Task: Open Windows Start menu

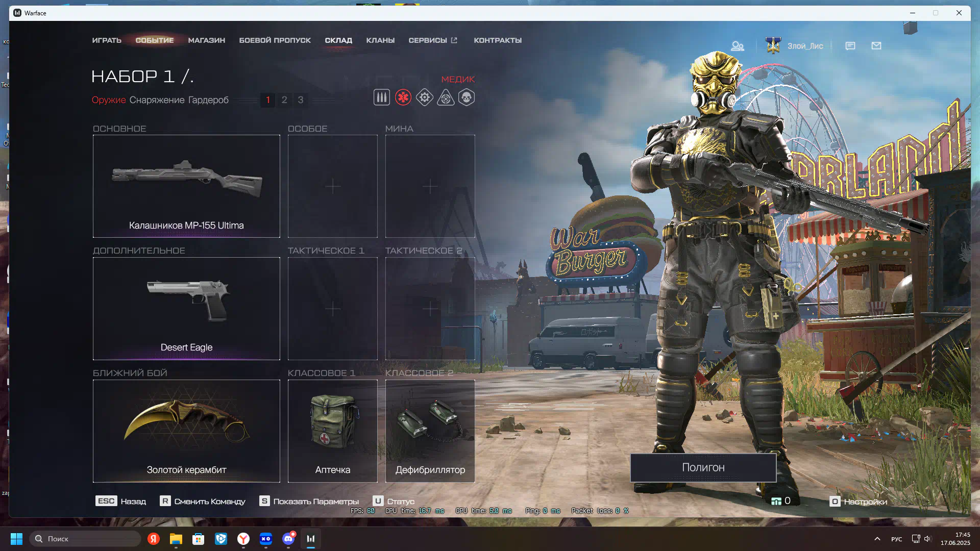Action: pyautogui.click(x=17, y=539)
